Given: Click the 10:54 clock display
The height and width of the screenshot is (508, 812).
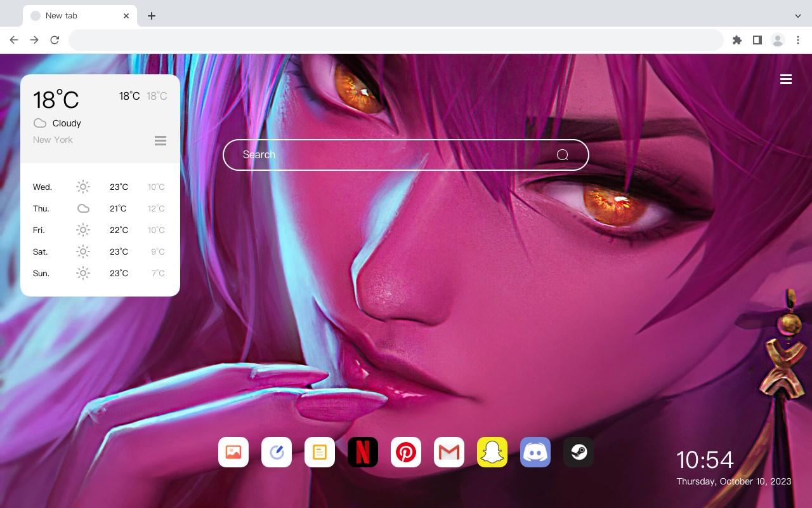Looking at the screenshot, I should [x=705, y=460].
